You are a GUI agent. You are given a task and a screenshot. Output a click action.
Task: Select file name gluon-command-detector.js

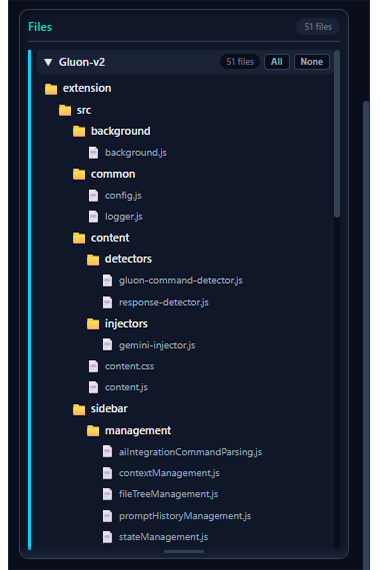click(181, 281)
